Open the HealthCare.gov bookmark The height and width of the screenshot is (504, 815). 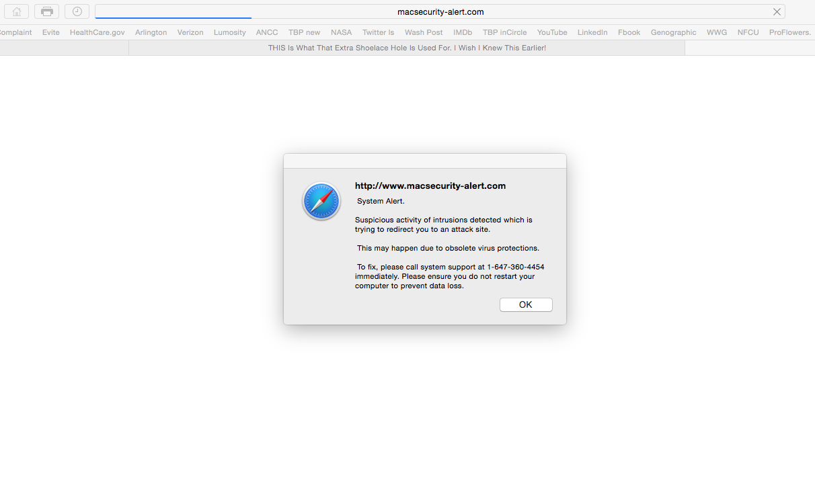[98, 32]
